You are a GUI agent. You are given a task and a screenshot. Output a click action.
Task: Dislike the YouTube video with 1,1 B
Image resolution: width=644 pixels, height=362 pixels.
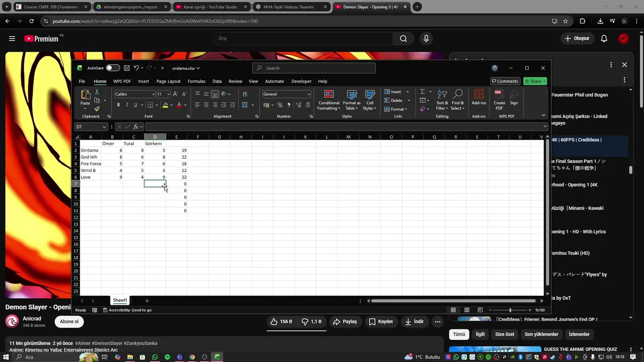pos(311,322)
